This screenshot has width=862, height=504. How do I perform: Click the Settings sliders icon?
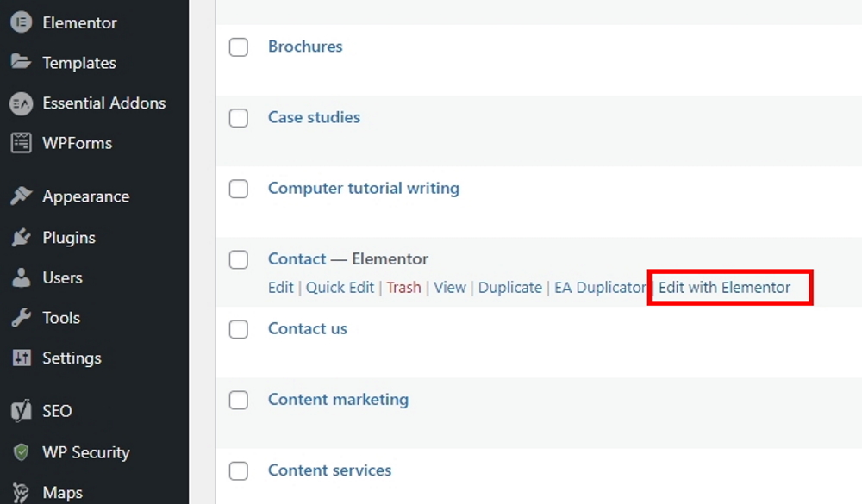coord(21,358)
